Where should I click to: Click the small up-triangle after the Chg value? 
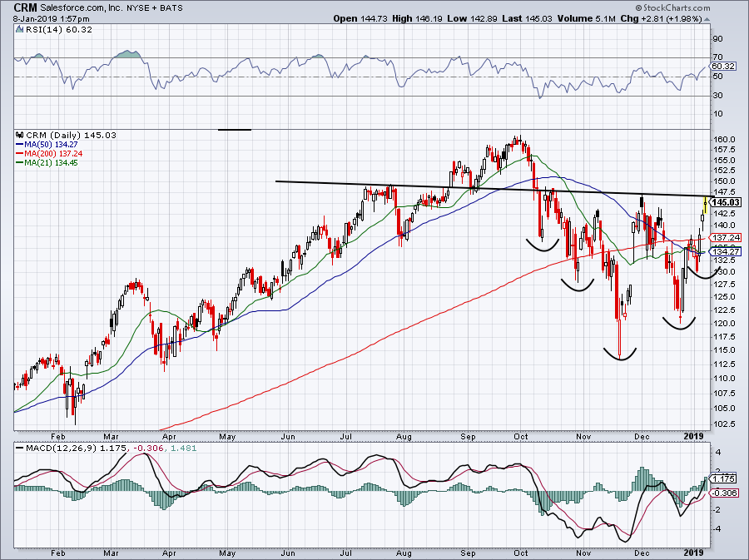[x=707, y=19]
